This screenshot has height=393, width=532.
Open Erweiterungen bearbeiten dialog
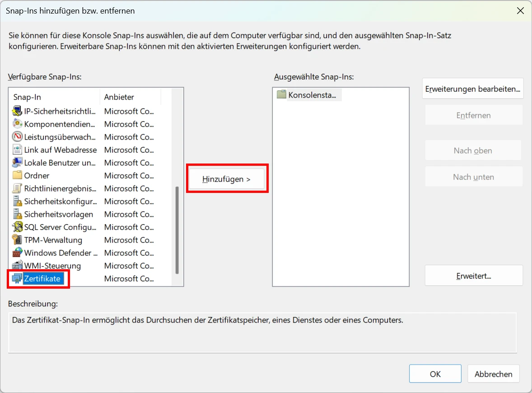[473, 89]
